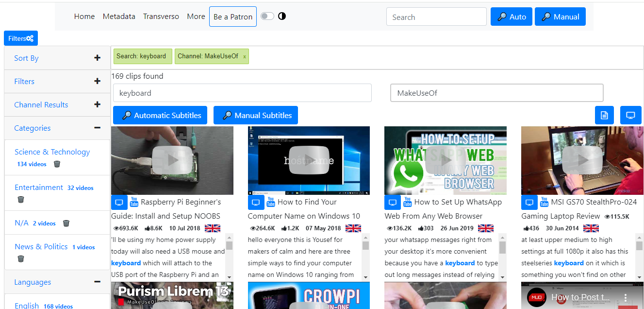
Task: Click monitor icon for MSI GS70 video
Action: [x=529, y=203]
